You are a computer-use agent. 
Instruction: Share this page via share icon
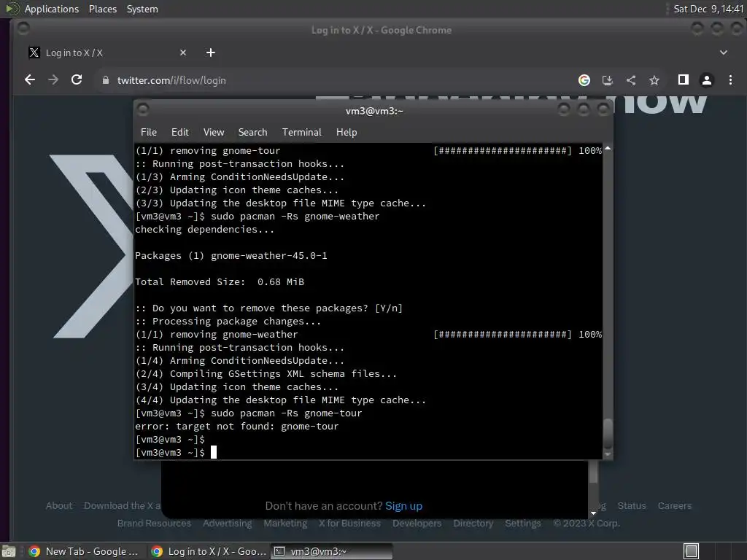pyautogui.click(x=631, y=80)
